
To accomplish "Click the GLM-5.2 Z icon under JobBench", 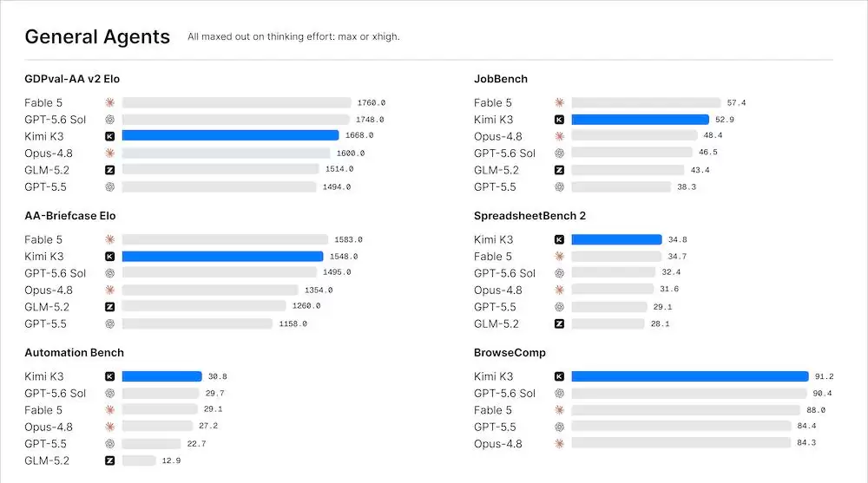I will point(559,170).
